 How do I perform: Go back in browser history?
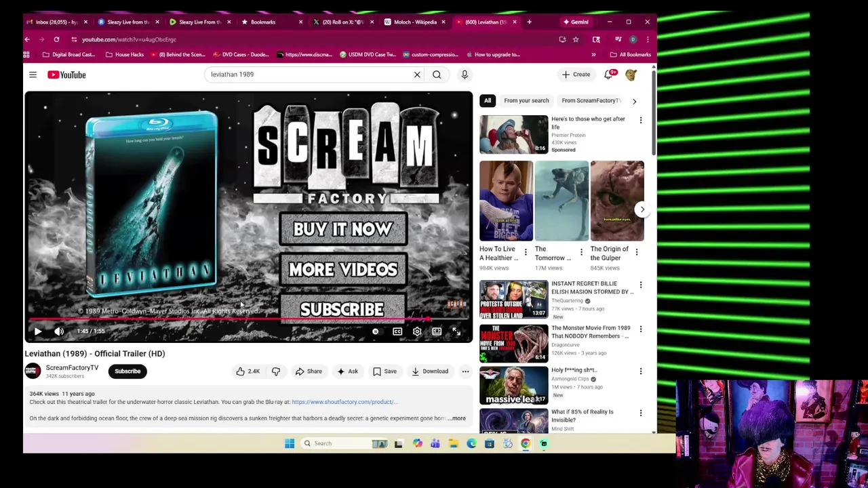coord(27,39)
